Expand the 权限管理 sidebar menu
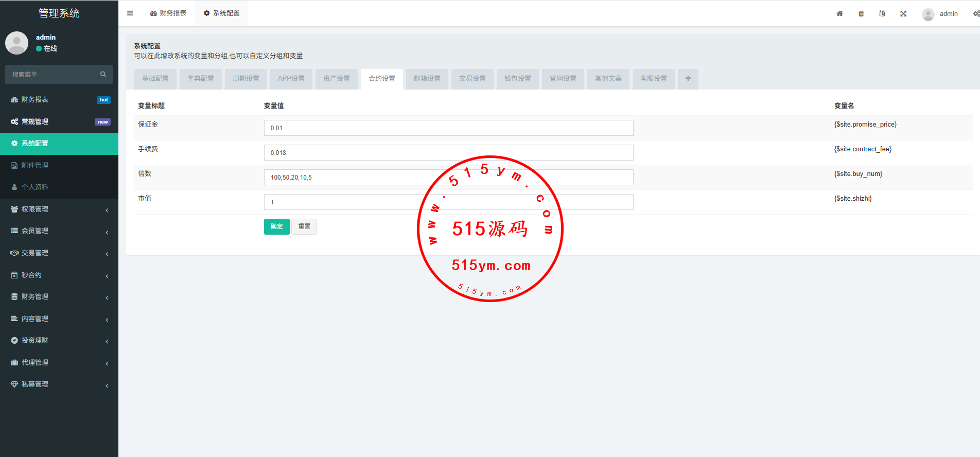This screenshot has height=457, width=980. (x=59, y=209)
